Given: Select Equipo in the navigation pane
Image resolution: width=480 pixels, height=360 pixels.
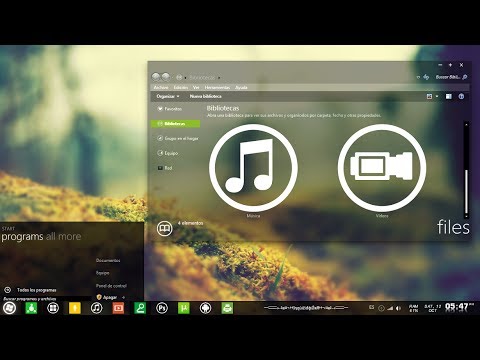Looking at the screenshot, I should [168, 153].
